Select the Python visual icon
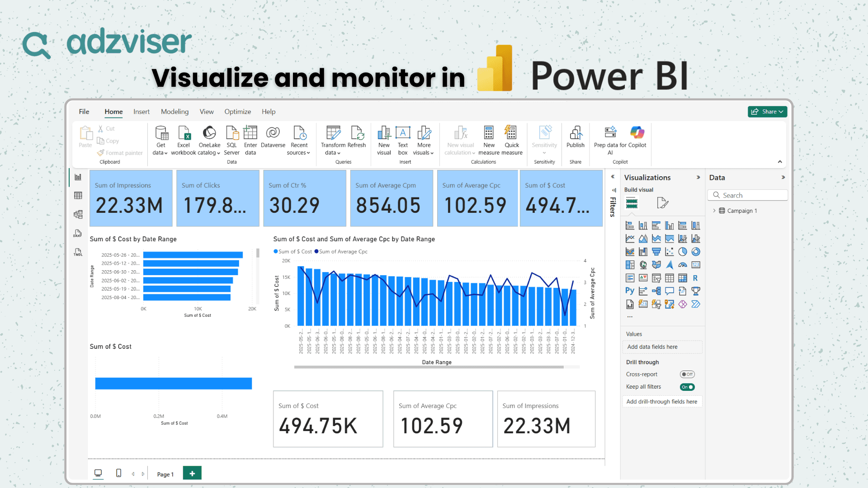 point(630,291)
